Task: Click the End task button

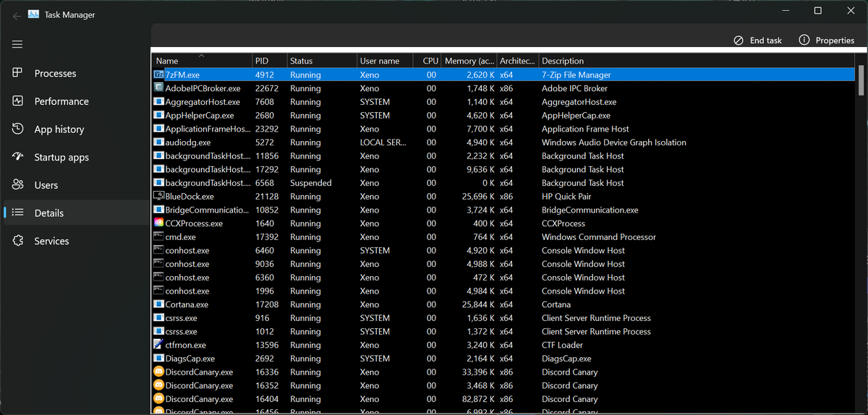Action: (757, 40)
